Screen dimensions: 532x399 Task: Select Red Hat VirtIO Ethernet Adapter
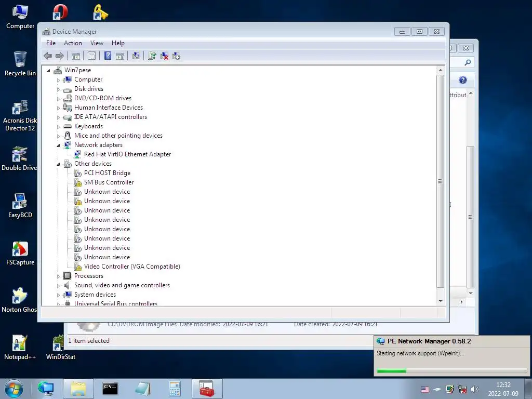[x=127, y=154]
